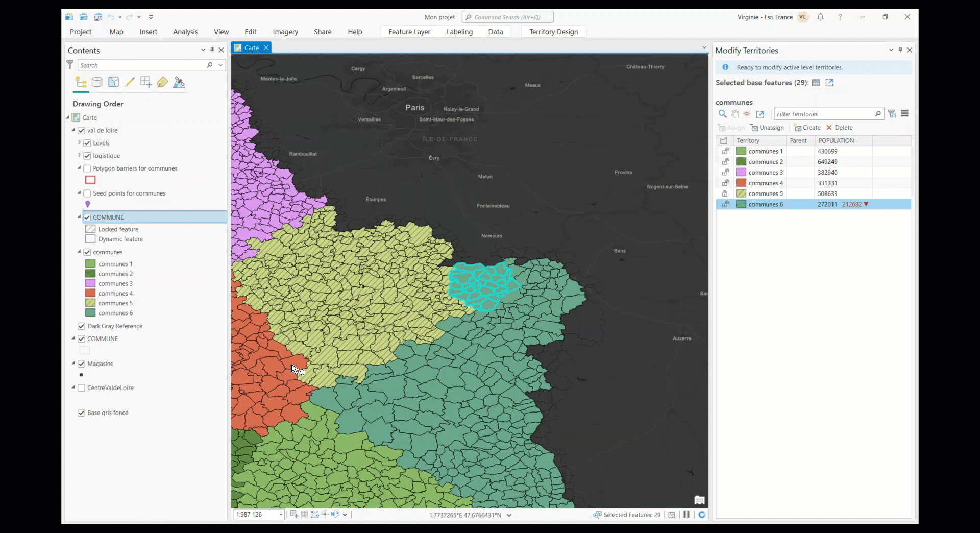Expand the Levels group
Image resolution: width=980 pixels, height=533 pixels.
coord(79,142)
